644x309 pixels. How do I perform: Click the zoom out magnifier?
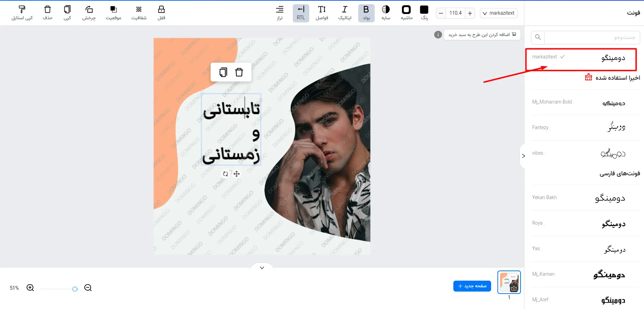(x=88, y=288)
